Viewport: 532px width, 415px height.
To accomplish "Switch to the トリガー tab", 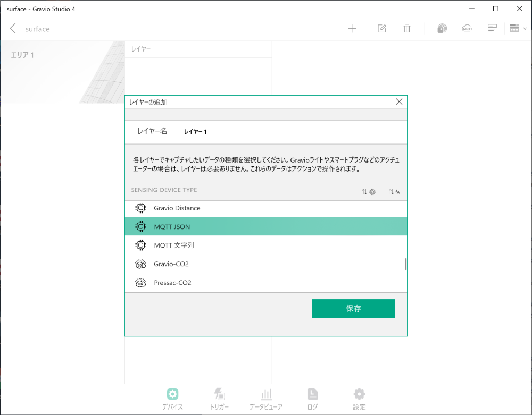I will point(219,399).
